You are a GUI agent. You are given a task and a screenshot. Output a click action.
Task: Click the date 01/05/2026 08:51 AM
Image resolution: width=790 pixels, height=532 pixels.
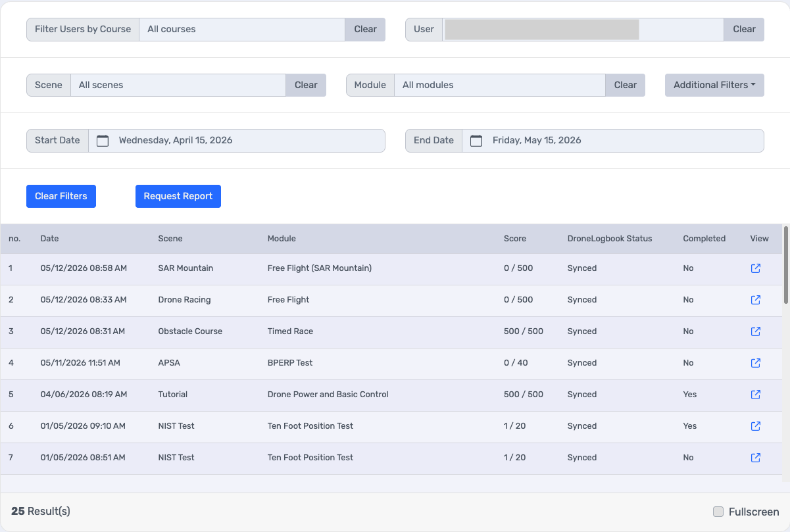coord(83,458)
